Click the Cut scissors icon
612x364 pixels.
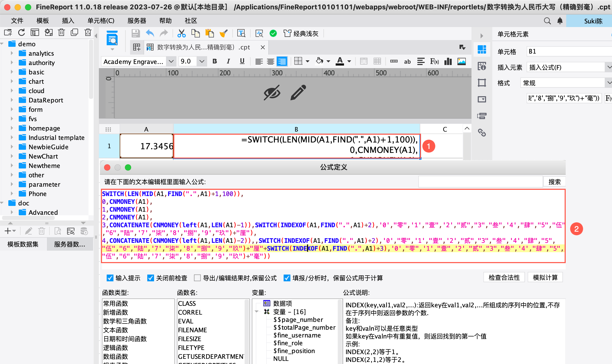(181, 34)
